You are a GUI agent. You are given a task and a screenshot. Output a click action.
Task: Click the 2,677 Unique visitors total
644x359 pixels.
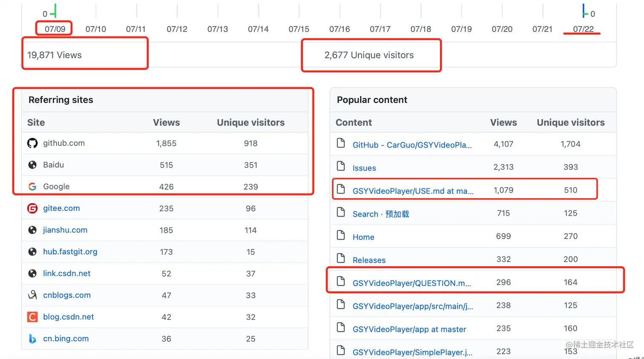click(x=369, y=55)
